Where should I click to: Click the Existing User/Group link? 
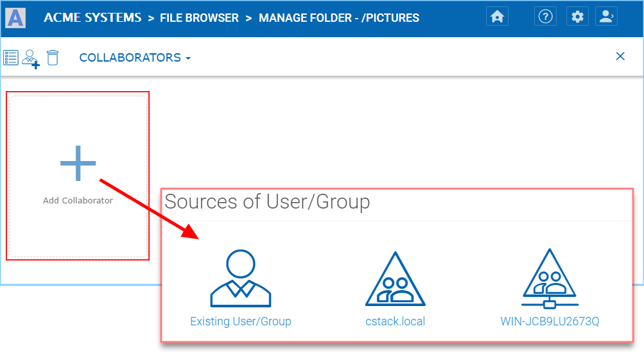[x=241, y=321]
